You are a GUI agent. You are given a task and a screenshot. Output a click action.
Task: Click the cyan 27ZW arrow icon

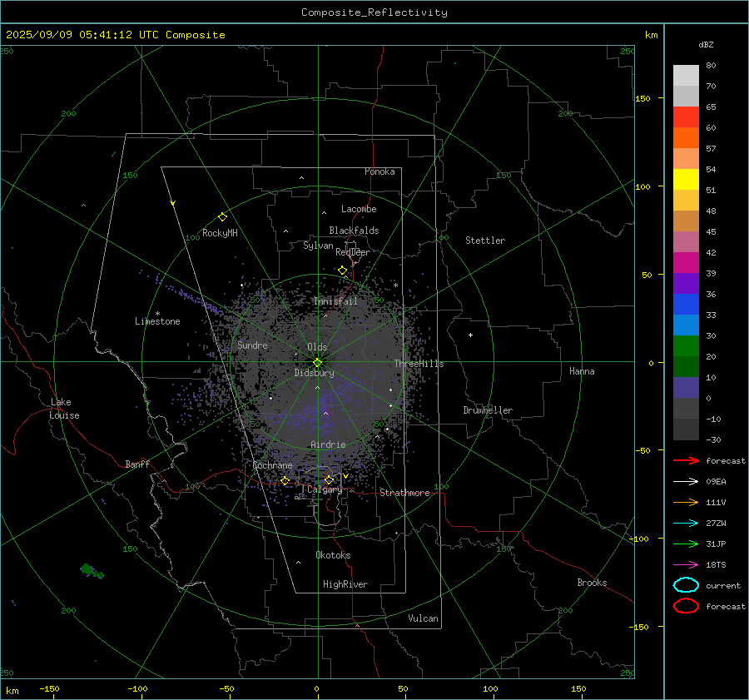(686, 524)
